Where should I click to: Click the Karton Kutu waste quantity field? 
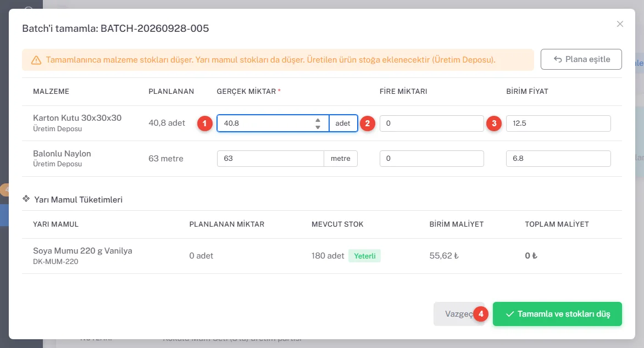point(432,123)
